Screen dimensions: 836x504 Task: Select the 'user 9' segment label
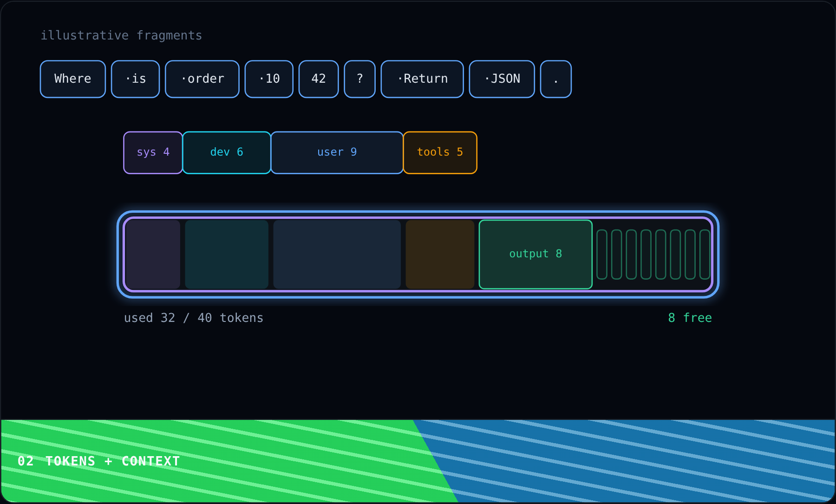tap(337, 152)
